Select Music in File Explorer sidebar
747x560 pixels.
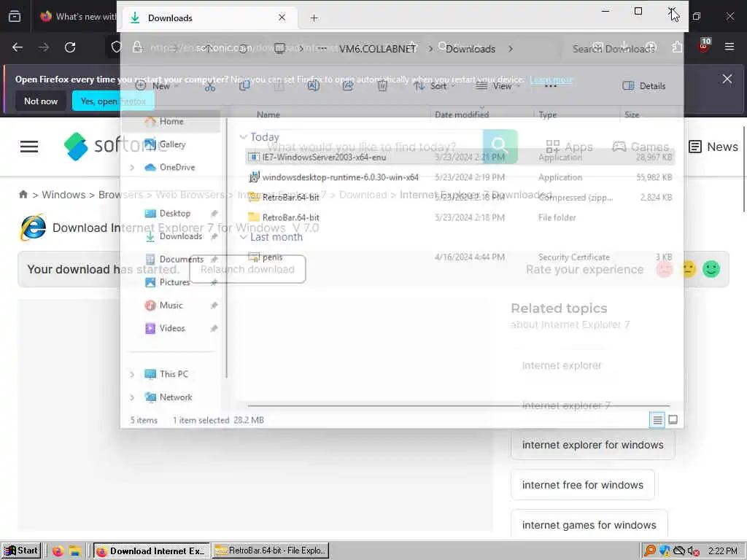[x=171, y=306]
